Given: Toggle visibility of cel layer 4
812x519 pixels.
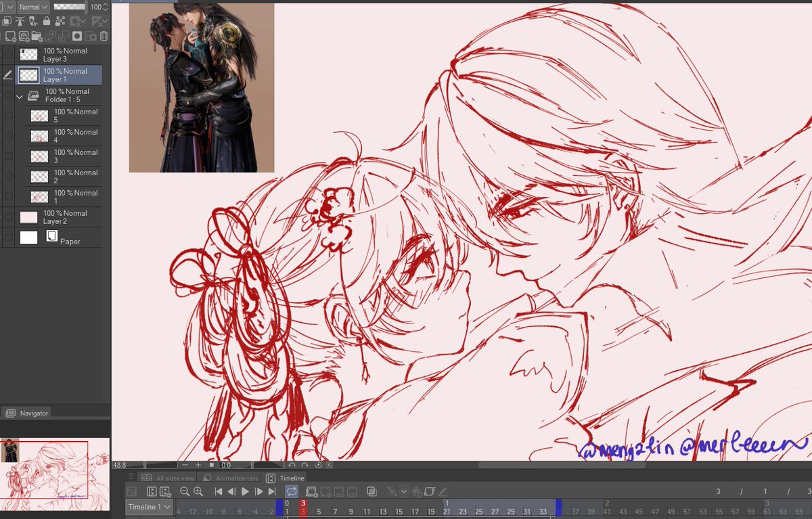Looking at the screenshot, I should pyautogui.click(x=8, y=136).
